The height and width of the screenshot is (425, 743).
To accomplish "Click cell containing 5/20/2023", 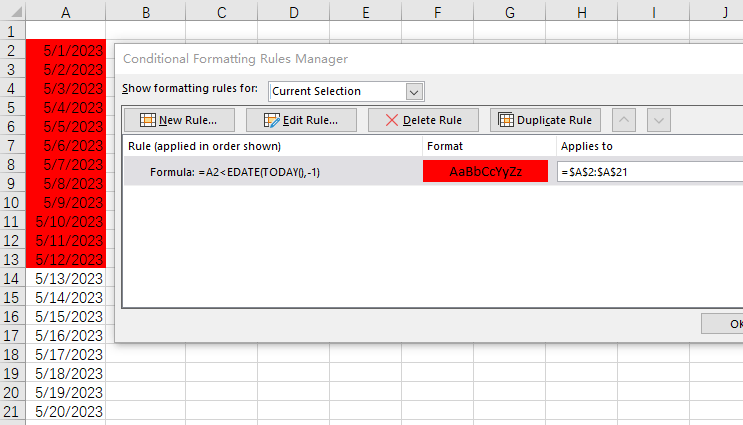I will point(66,411).
